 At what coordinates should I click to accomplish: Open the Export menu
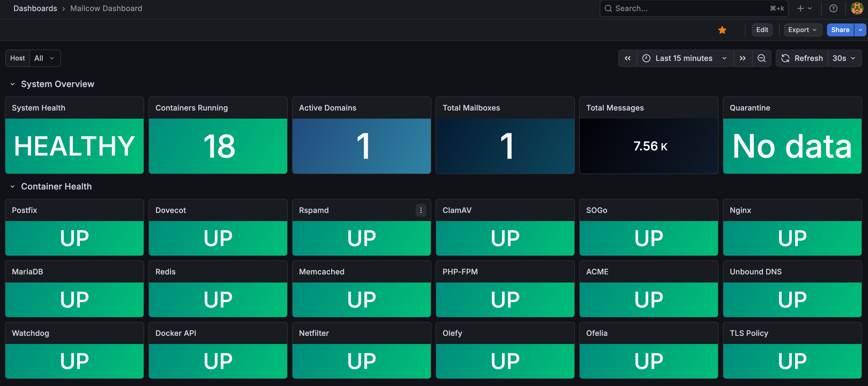[x=803, y=30]
